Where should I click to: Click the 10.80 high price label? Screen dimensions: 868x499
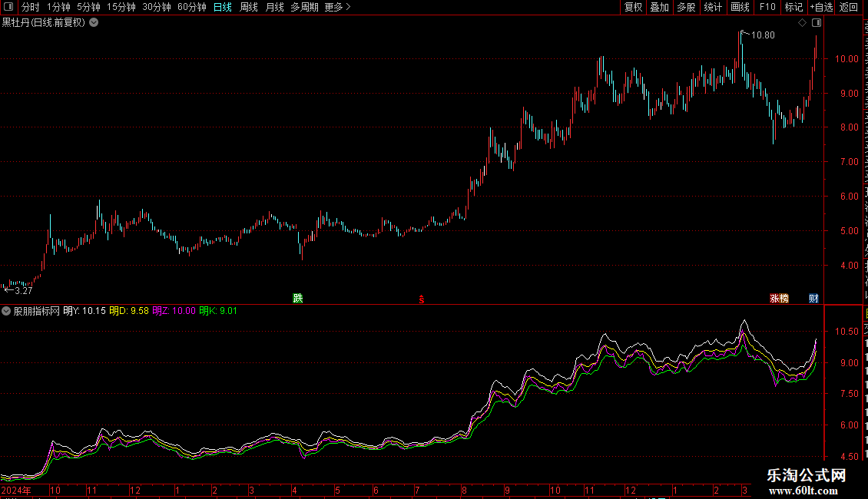tap(763, 35)
